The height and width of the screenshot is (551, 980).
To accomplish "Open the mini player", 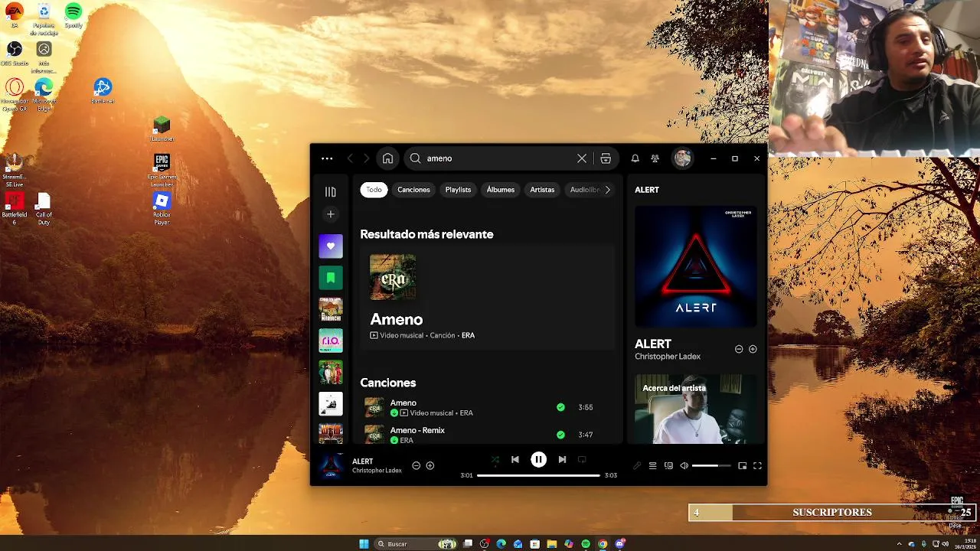I will click(x=742, y=465).
